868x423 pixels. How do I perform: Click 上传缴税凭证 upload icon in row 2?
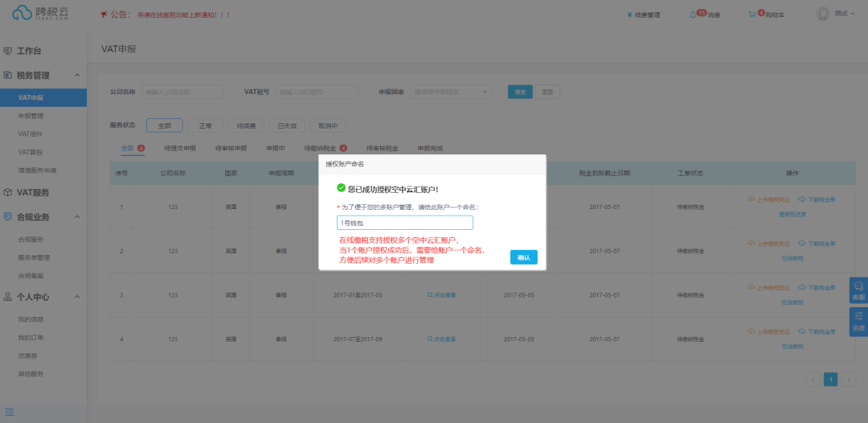click(751, 244)
